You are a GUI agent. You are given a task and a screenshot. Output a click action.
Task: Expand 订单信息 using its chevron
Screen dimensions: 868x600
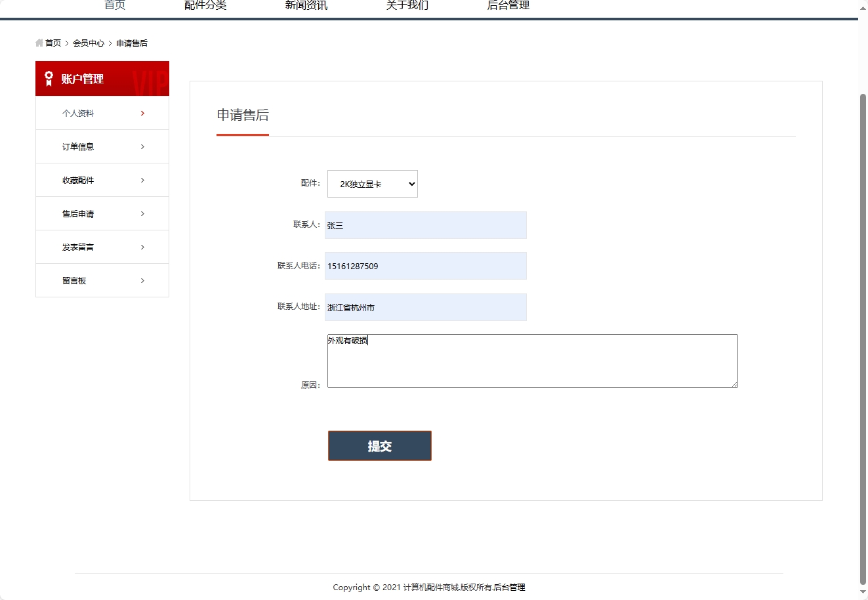(x=142, y=146)
